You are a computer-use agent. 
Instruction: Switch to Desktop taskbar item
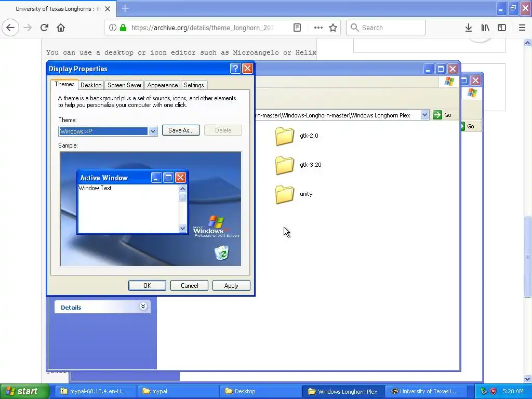pyautogui.click(x=261, y=391)
